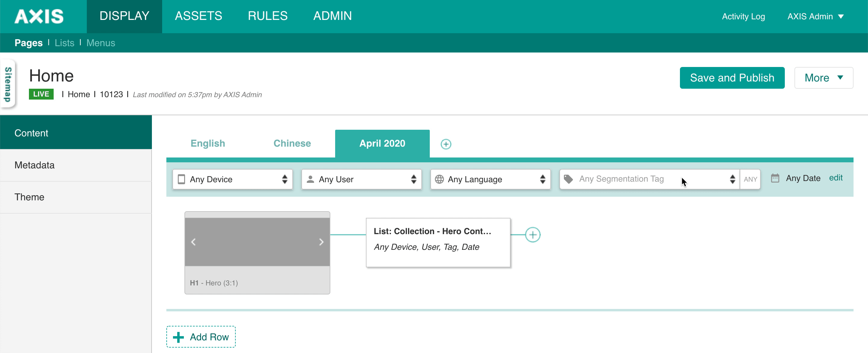
Task: Click the edit link for Any Date
Action: (x=835, y=178)
